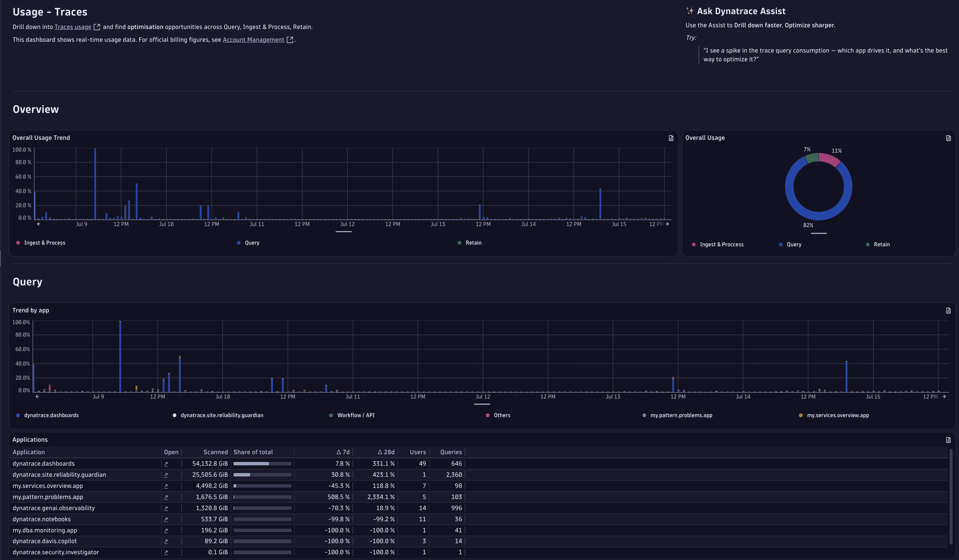Sort table by Users column header
The image size is (959, 560).
click(418, 452)
